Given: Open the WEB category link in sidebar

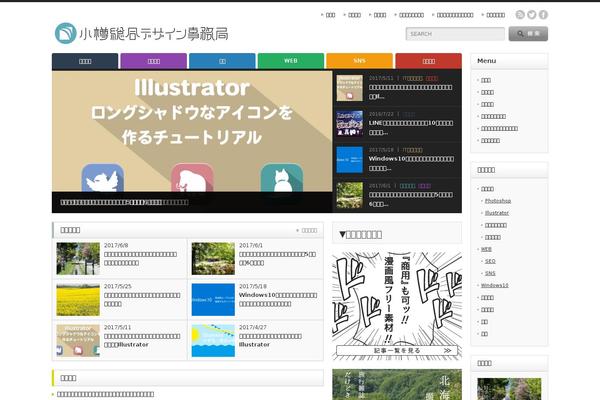Looking at the screenshot, I should pyautogui.click(x=486, y=249).
